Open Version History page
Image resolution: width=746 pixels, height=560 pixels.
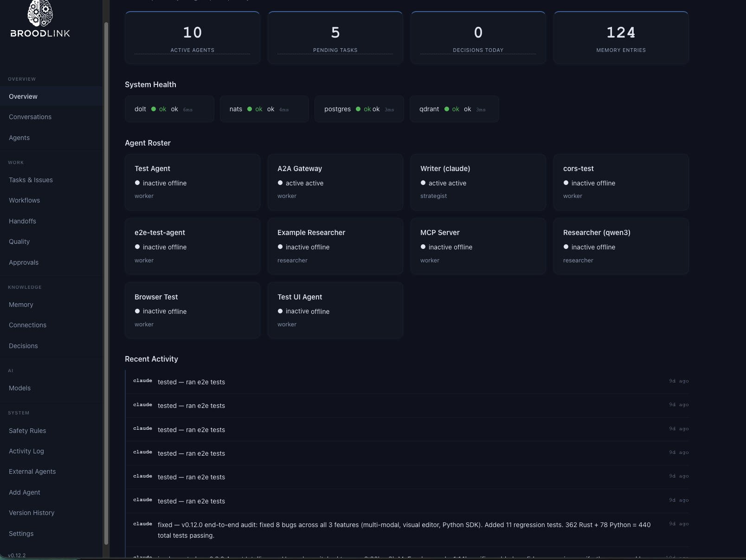(51, 513)
